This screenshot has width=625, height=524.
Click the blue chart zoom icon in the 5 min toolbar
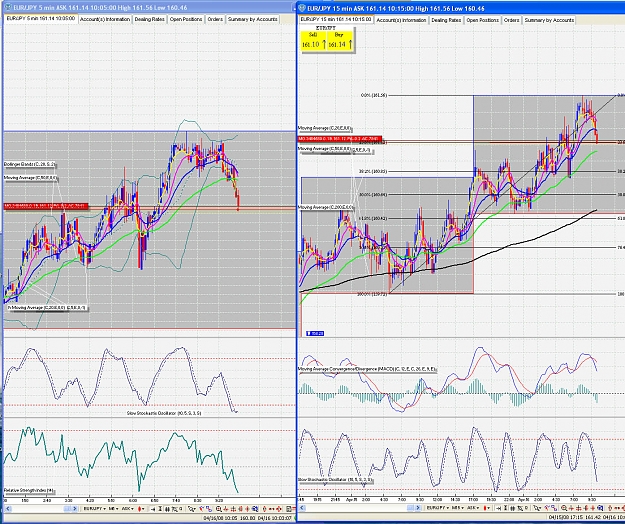point(255,508)
